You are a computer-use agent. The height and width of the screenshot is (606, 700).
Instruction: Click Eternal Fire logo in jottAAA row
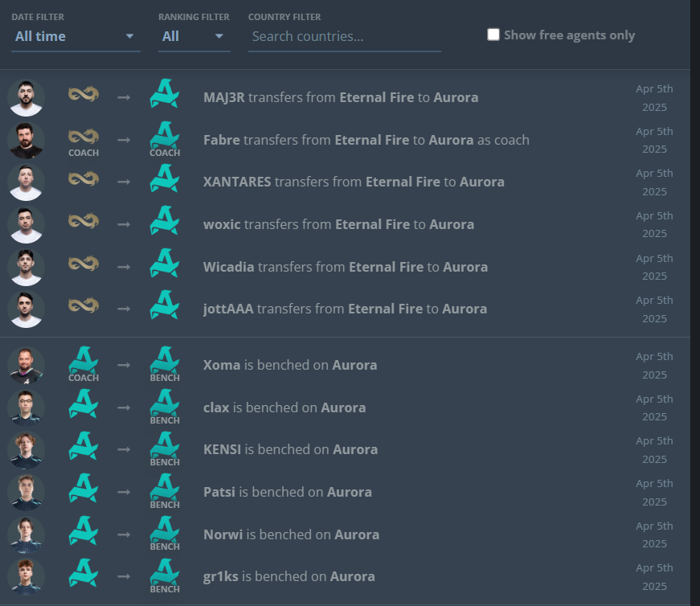coord(84,305)
